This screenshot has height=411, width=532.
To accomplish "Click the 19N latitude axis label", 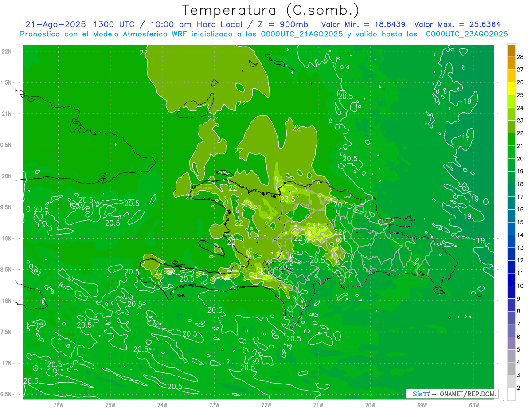I will 8,238.
